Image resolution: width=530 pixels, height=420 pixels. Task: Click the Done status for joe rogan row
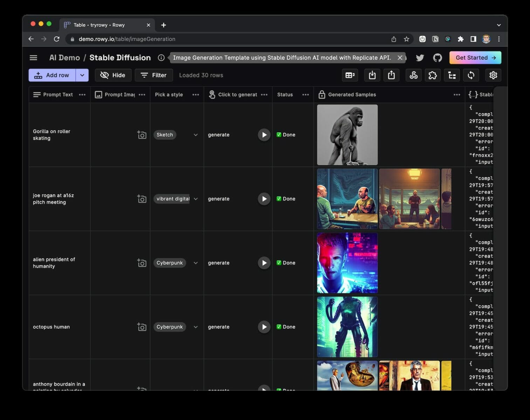pyautogui.click(x=286, y=199)
